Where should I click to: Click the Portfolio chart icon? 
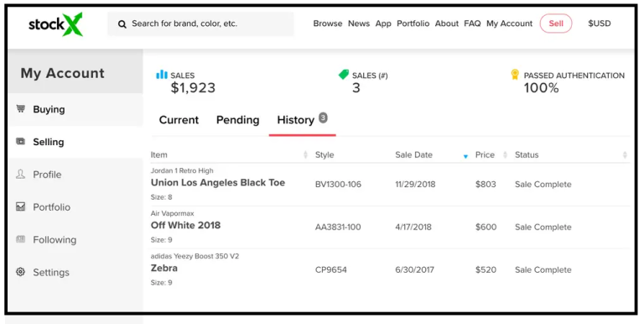coord(20,206)
